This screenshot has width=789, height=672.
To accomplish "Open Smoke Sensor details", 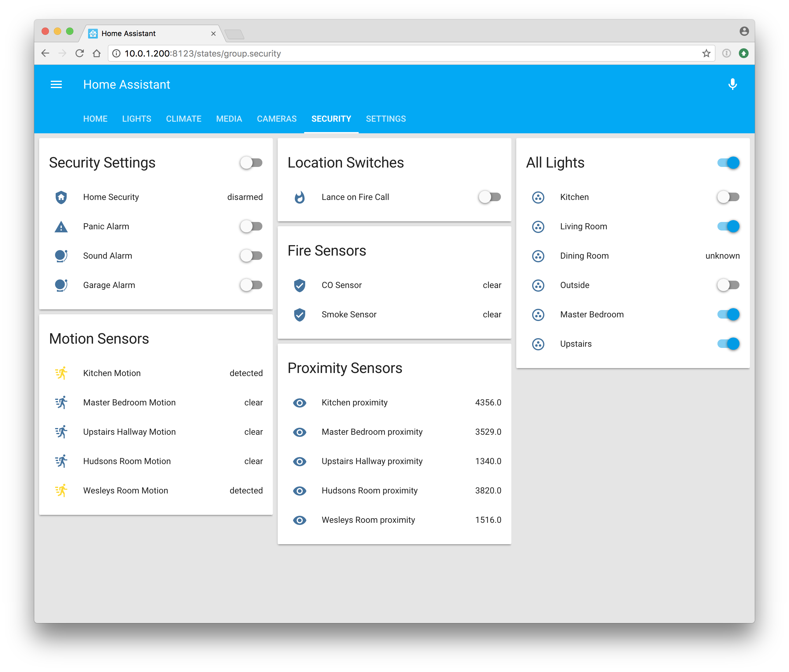I will pyautogui.click(x=349, y=315).
